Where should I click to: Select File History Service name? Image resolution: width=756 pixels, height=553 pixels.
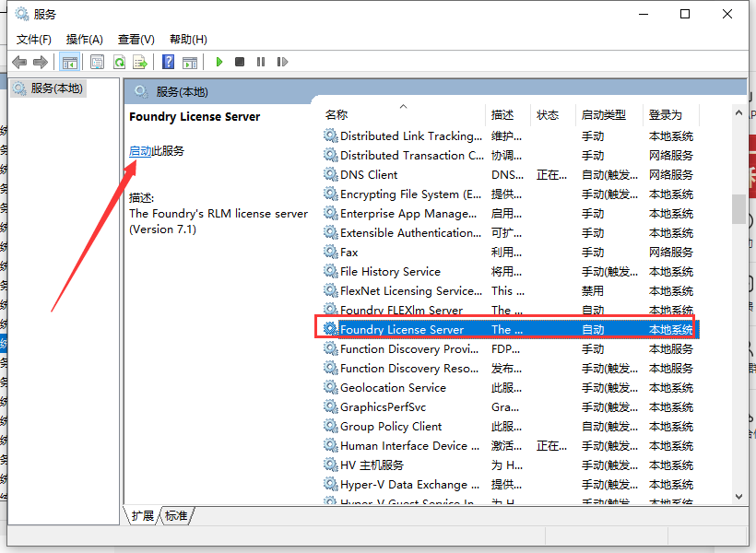click(390, 272)
